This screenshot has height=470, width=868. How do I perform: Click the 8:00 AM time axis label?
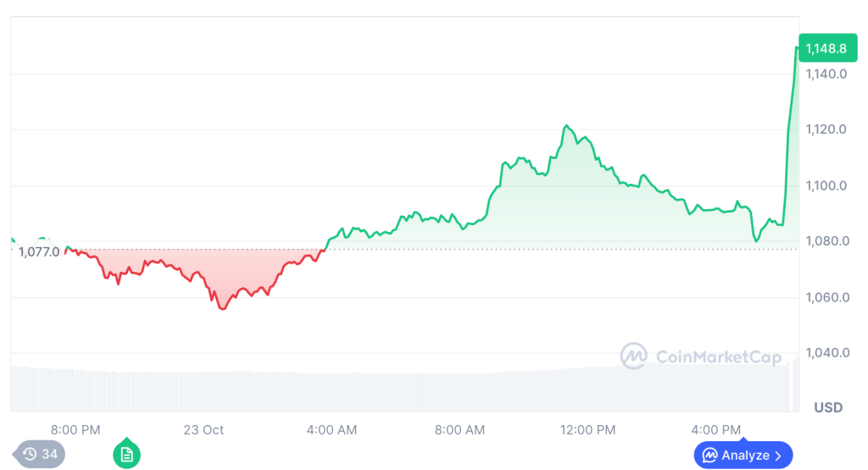click(459, 430)
